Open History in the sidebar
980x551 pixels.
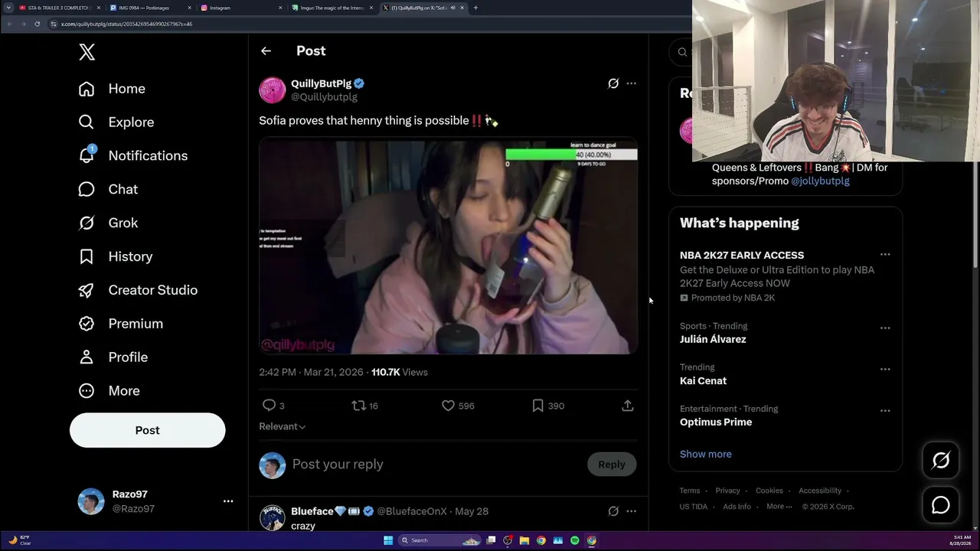coord(116,256)
